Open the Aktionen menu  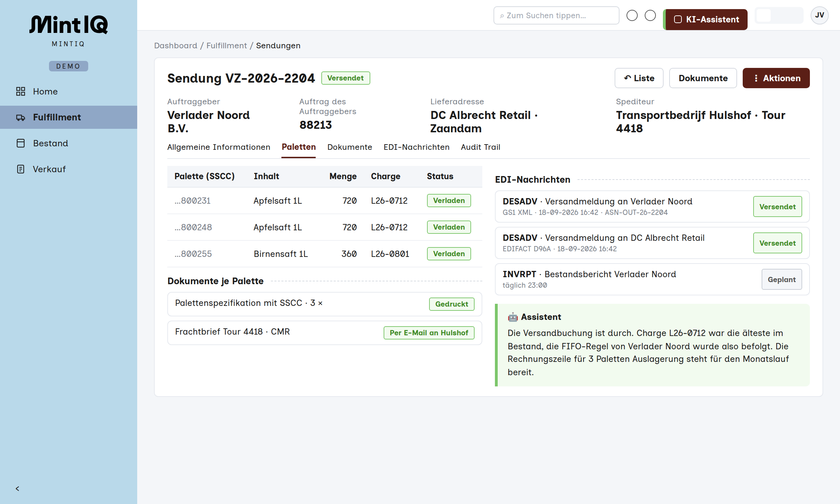pos(776,78)
